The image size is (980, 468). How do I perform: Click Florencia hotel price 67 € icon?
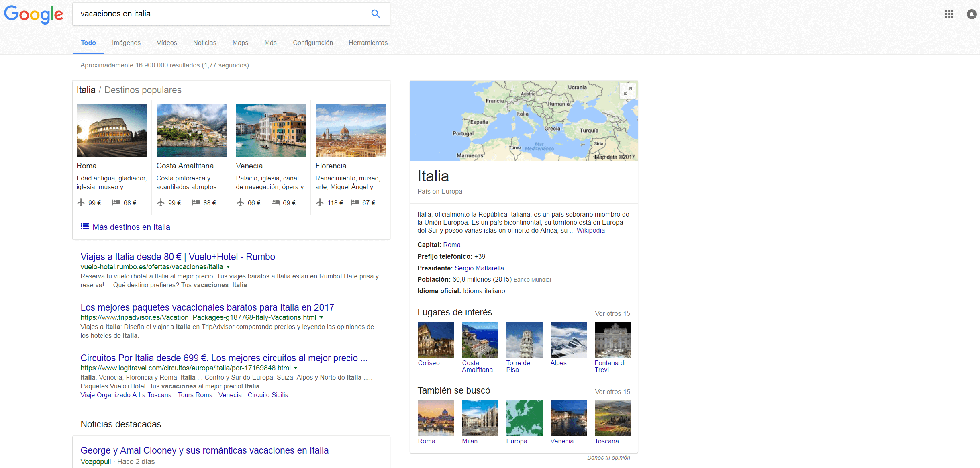point(355,202)
